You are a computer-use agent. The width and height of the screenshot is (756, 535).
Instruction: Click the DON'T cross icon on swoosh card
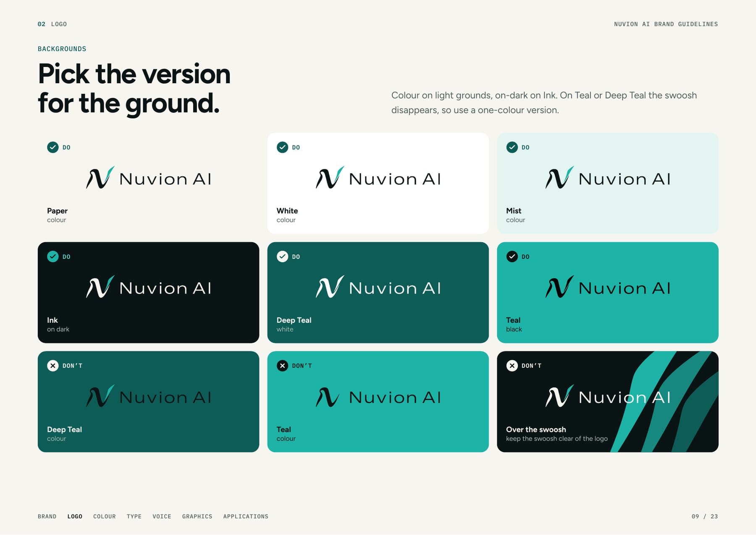(512, 366)
